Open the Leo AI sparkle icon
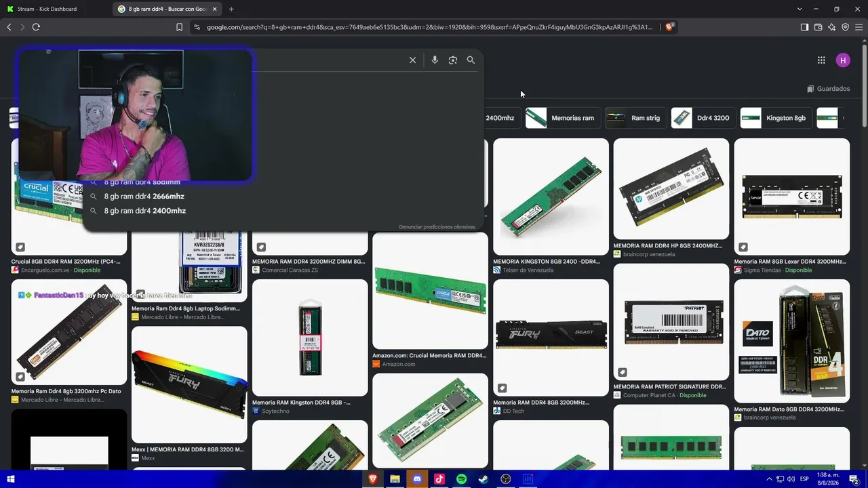Screen dimensions: 868x488 (x=831, y=27)
